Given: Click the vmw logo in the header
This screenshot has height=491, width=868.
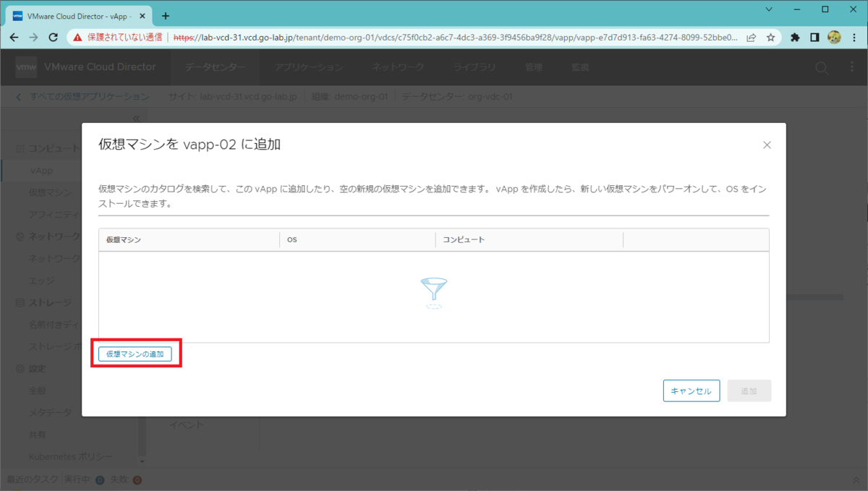Looking at the screenshot, I should (26, 67).
